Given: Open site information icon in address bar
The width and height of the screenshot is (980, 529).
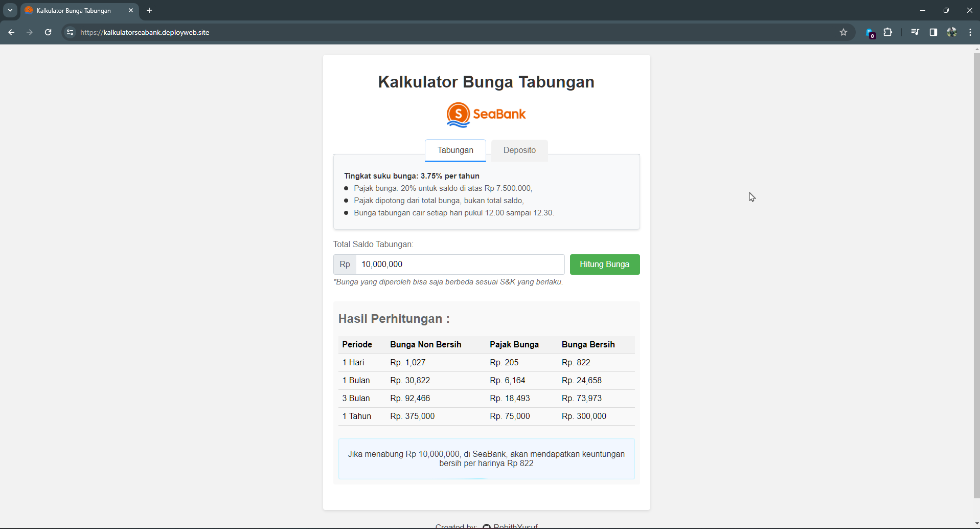Looking at the screenshot, I should click(70, 32).
